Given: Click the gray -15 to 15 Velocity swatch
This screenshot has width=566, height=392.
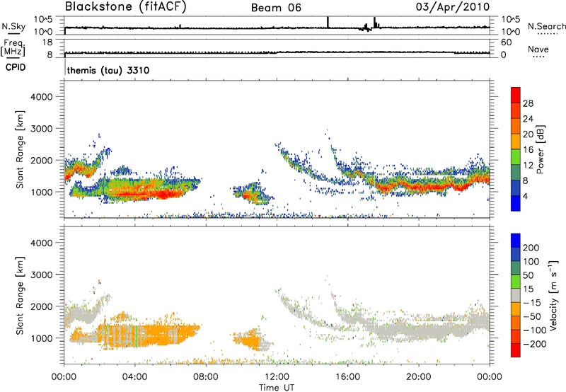Looking at the screenshot, I should [516, 295].
